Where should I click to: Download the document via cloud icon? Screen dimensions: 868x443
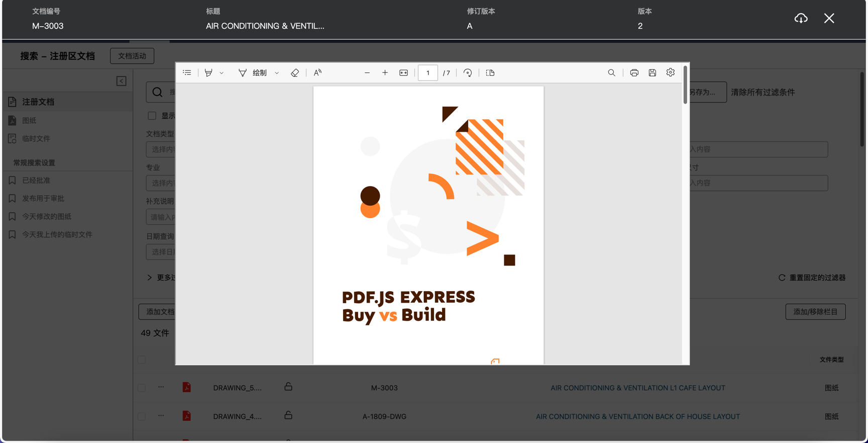(801, 19)
